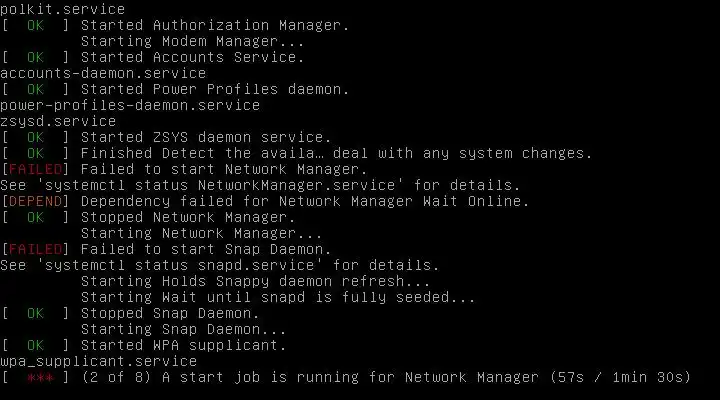Screen dimensions: 720x400
Task: Select the accounts-daemon.service text
Action: pos(103,73)
